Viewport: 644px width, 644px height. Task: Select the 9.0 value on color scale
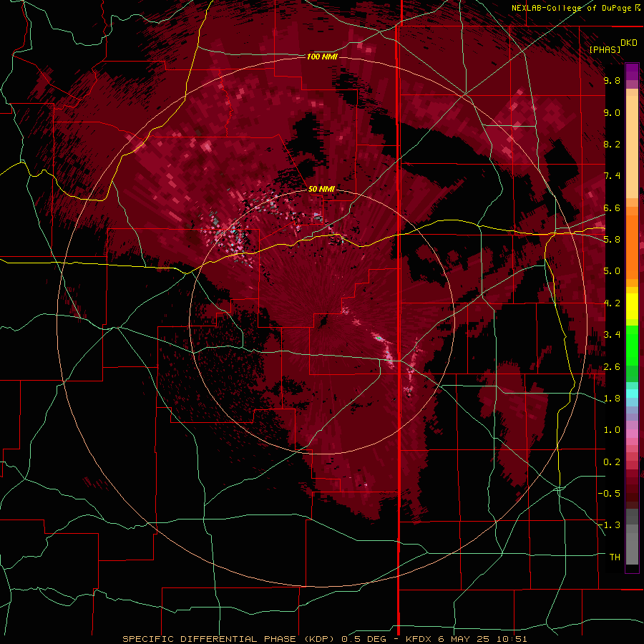(612, 112)
